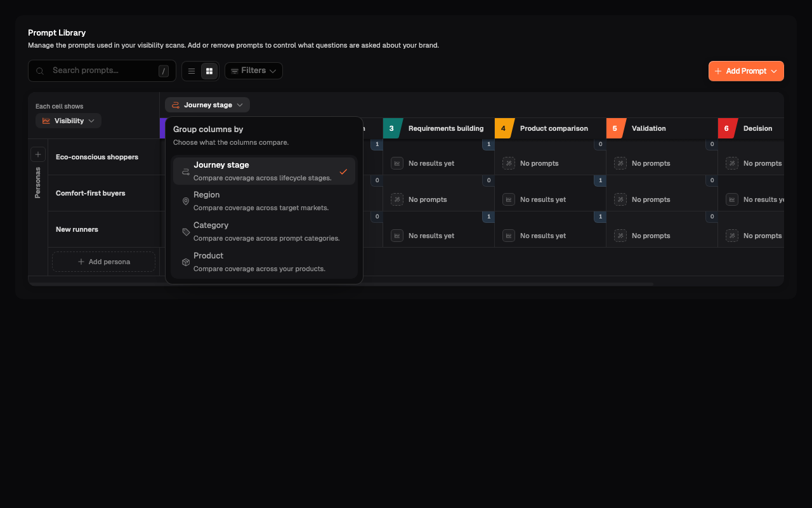Screen dimensions: 812x508
Task: Open the New runners persona row
Action: coord(104,229)
